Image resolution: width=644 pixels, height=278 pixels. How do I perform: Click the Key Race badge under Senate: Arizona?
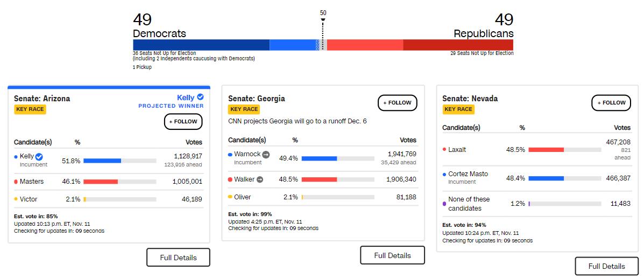pyautogui.click(x=30, y=109)
